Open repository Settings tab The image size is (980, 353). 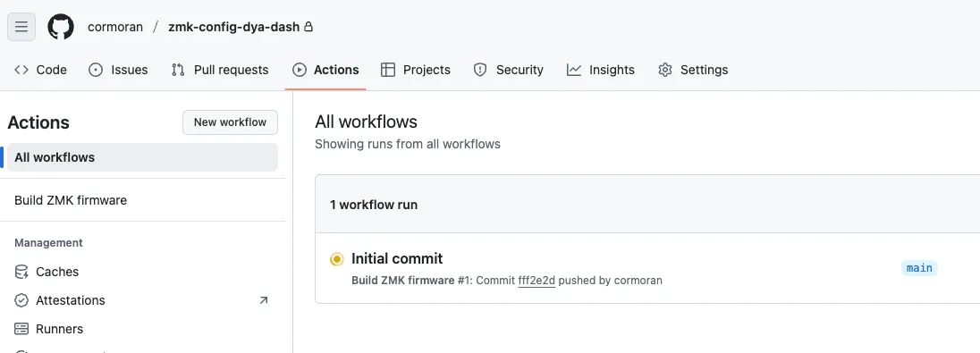coord(693,70)
